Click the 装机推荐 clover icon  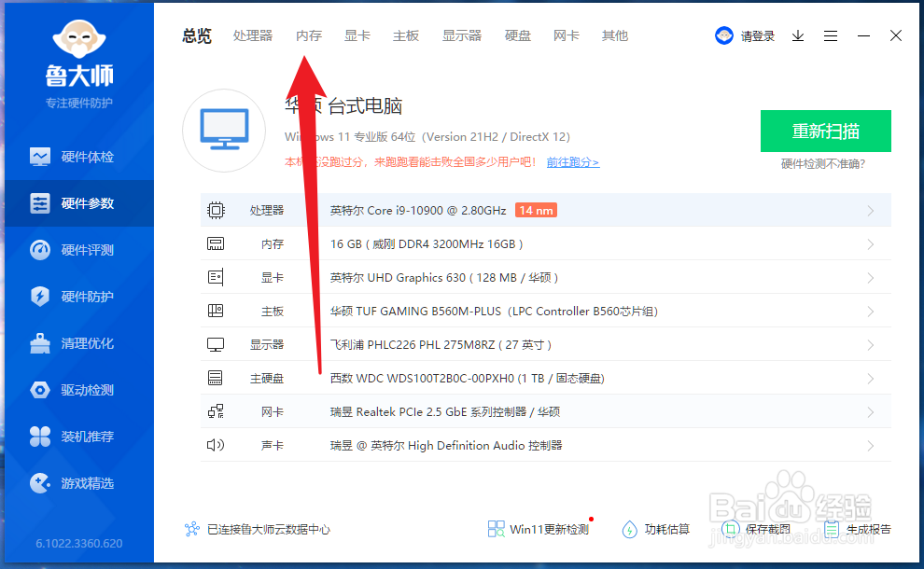click(40, 437)
